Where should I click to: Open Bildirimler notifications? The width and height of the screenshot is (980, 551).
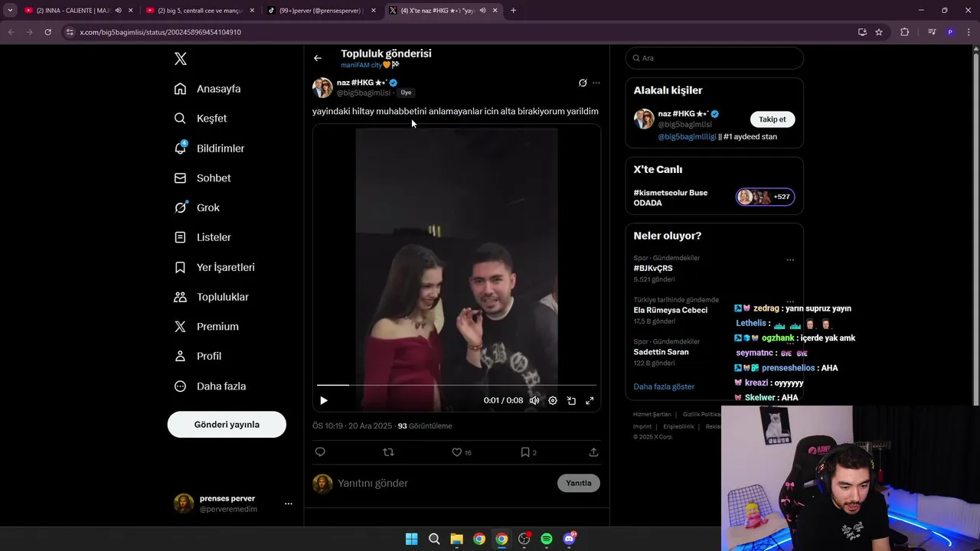pyautogui.click(x=209, y=148)
